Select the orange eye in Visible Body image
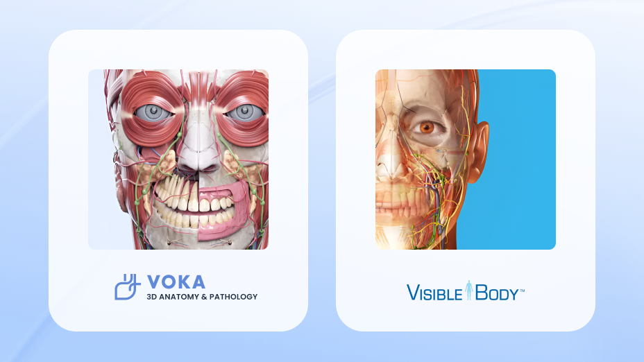The height and width of the screenshot is (362, 644). click(x=427, y=127)
